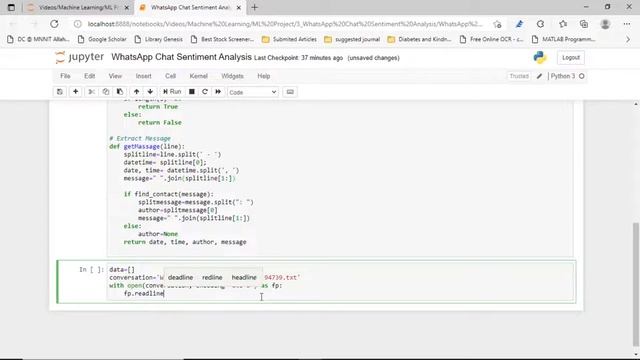
Task: Paste cells below icon
Action: pyautogui.click(x=120, y=92)
